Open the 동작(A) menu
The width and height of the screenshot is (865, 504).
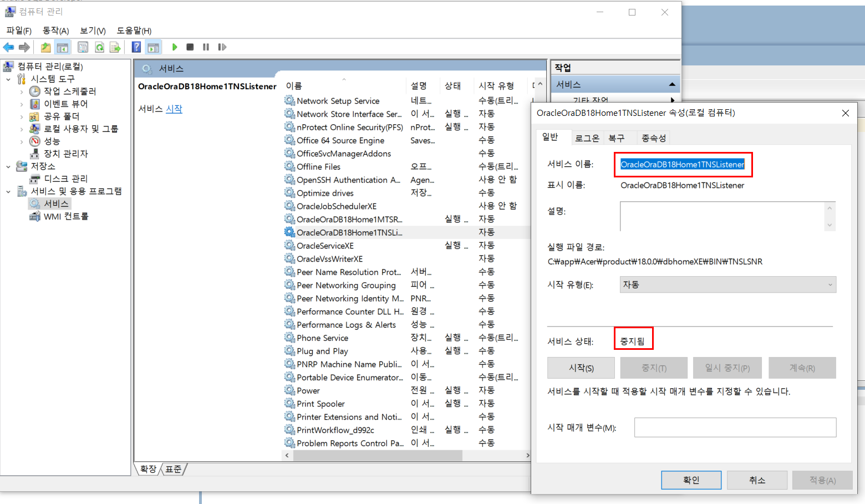tap(56, 30)
